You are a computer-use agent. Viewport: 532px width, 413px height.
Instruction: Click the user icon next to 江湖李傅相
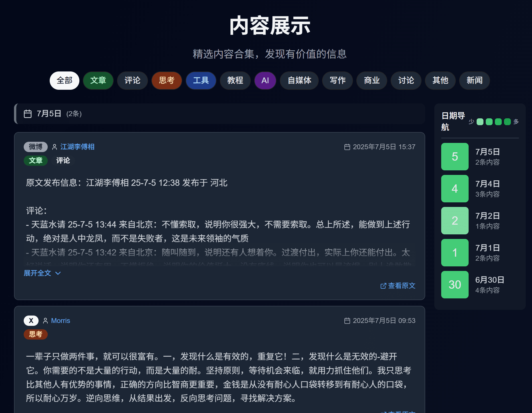(x=54, y=147)
